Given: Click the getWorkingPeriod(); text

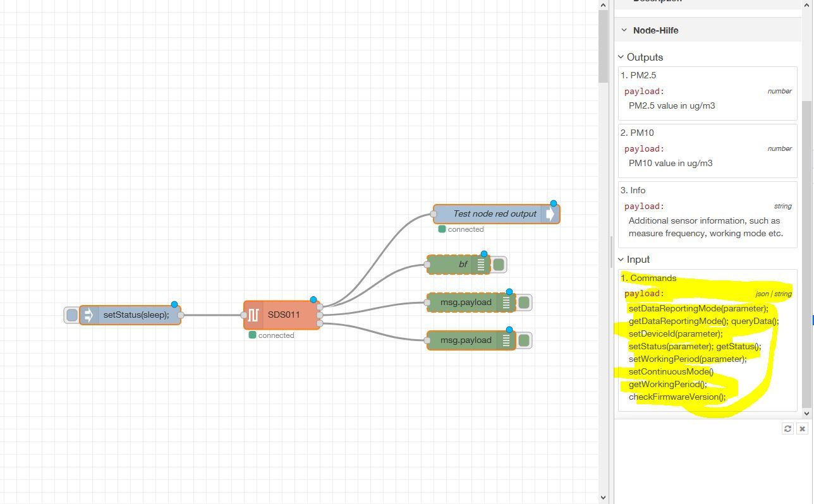Looking at the screenshot, I should [x=668, y=384].
